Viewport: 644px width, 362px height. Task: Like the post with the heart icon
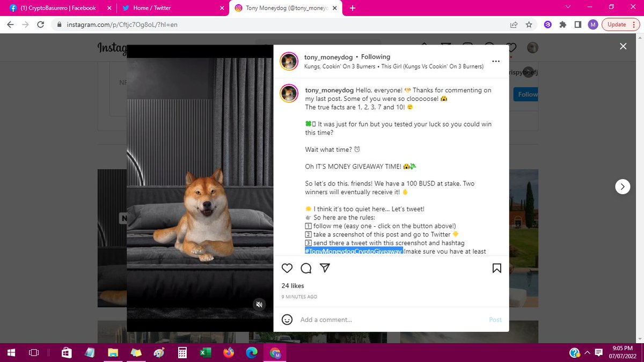[287, 268]
